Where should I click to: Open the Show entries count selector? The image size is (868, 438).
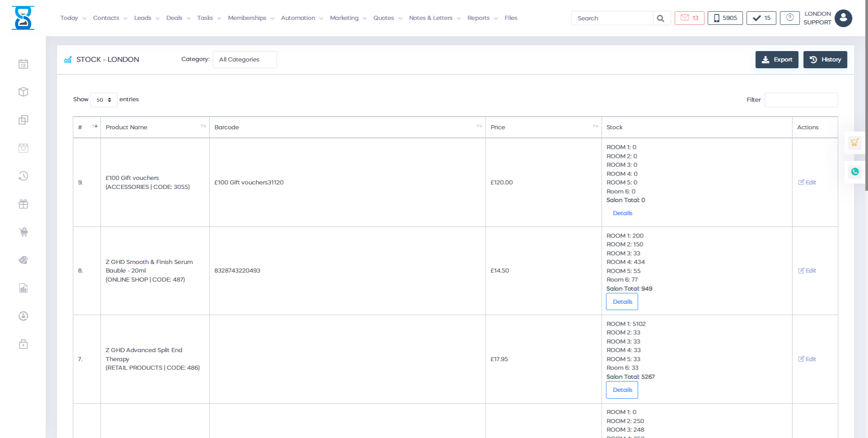(104, 100)
